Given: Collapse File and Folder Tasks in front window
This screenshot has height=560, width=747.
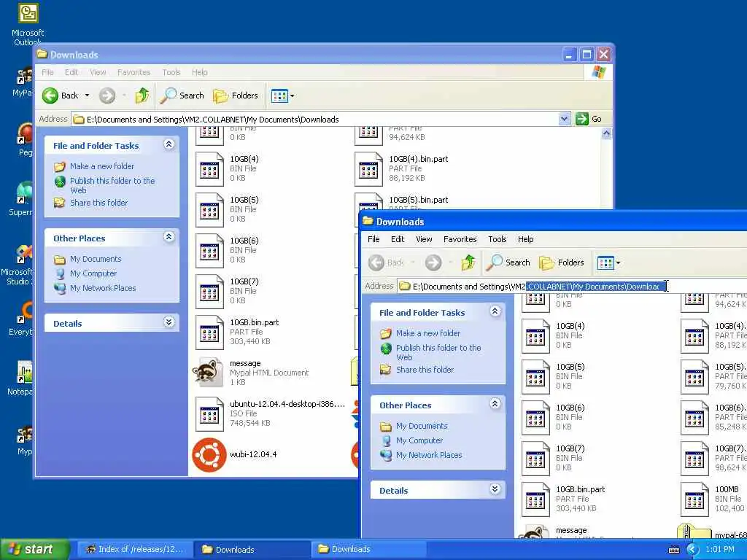Looking at the screenshot, I should click(495, 311).
